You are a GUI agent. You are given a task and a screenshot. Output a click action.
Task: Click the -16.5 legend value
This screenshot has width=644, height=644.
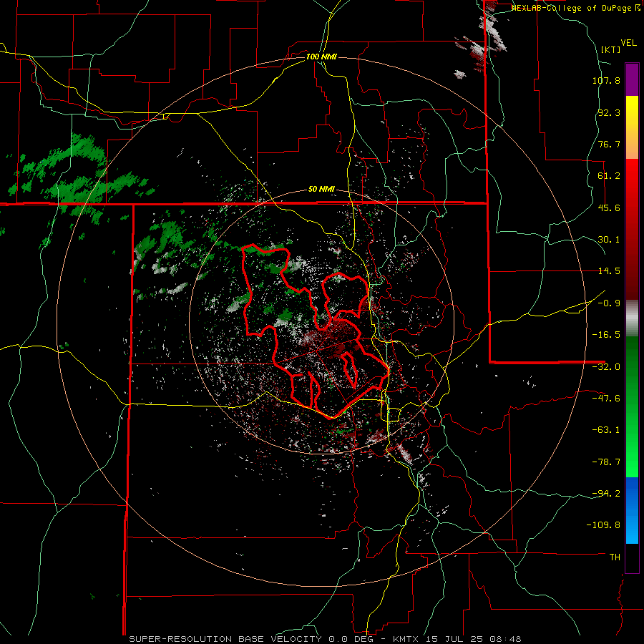pos(606,335)
